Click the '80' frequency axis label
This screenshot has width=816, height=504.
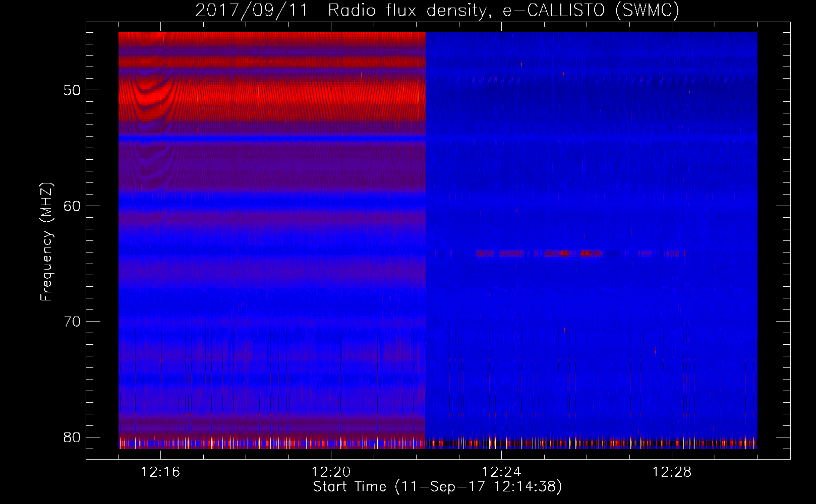point(72,437)
